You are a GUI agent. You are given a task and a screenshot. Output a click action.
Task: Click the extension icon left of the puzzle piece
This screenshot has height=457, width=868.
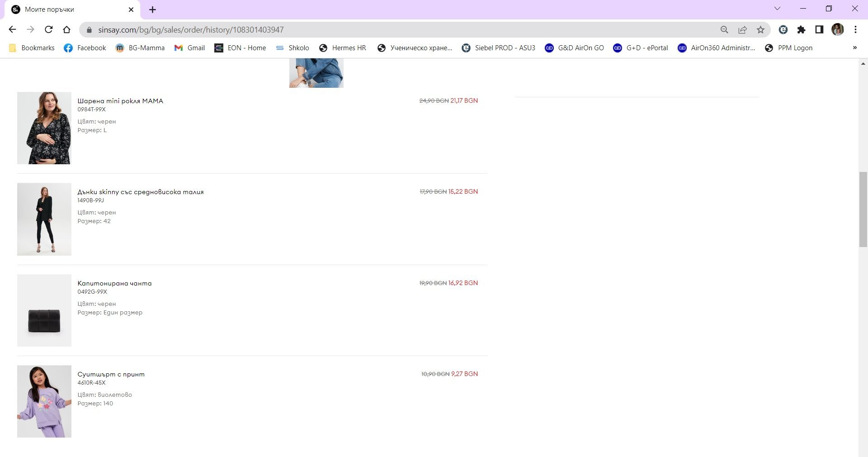783,29
